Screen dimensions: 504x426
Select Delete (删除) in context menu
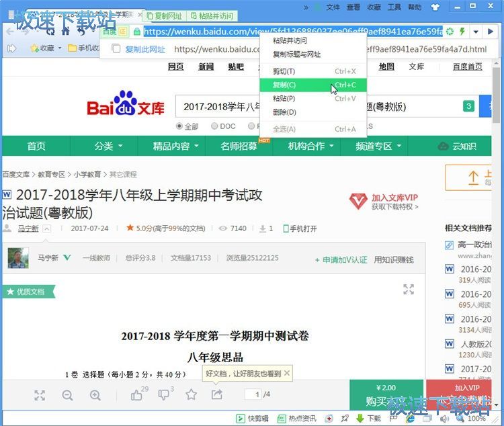(313, 112)
